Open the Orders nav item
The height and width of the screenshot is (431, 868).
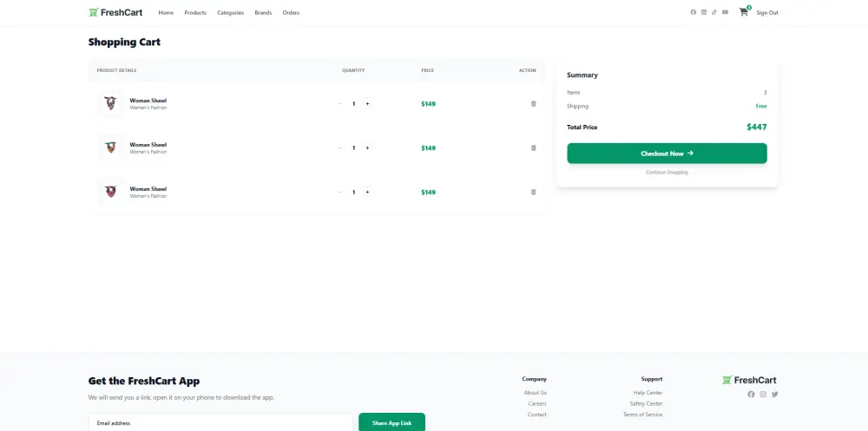(x=291, y=13)
